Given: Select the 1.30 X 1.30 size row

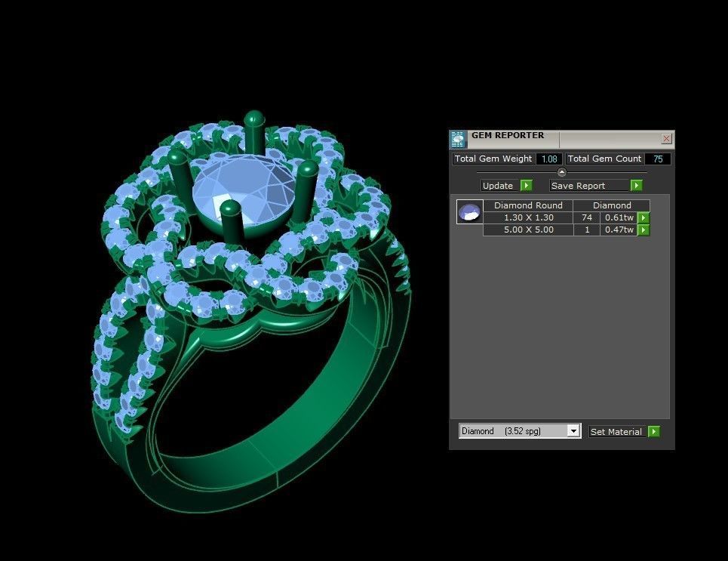Looking at the screenshot, I should click(x=528, y=217).
